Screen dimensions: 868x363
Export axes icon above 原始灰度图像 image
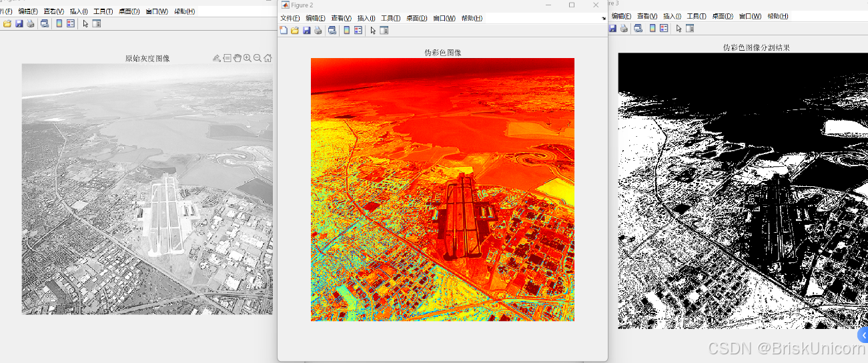point(217,58)
